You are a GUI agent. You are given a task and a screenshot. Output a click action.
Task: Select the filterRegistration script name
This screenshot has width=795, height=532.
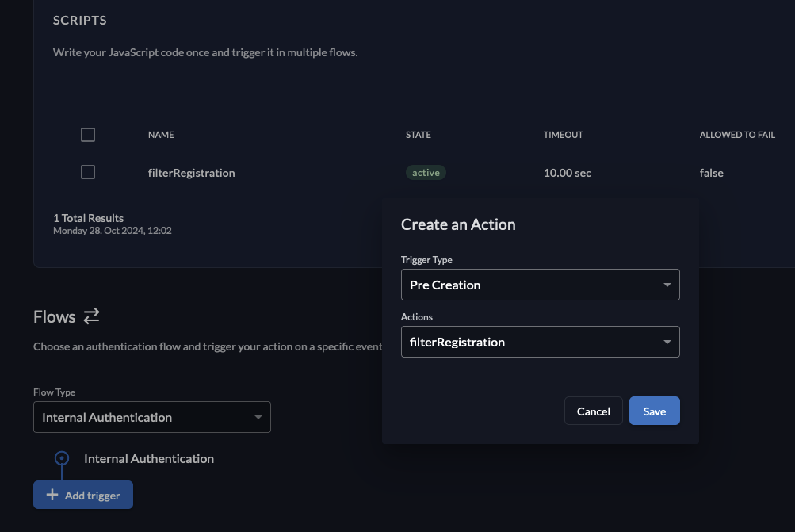[191, 172]
